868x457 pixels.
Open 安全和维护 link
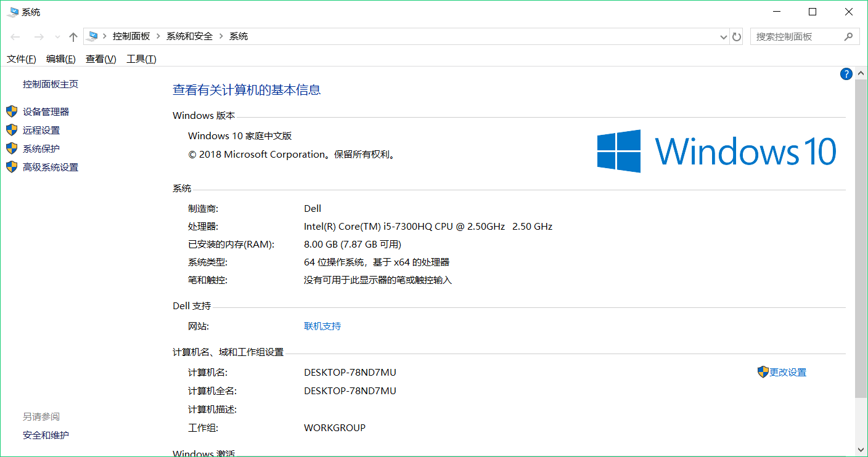point(46,435)
